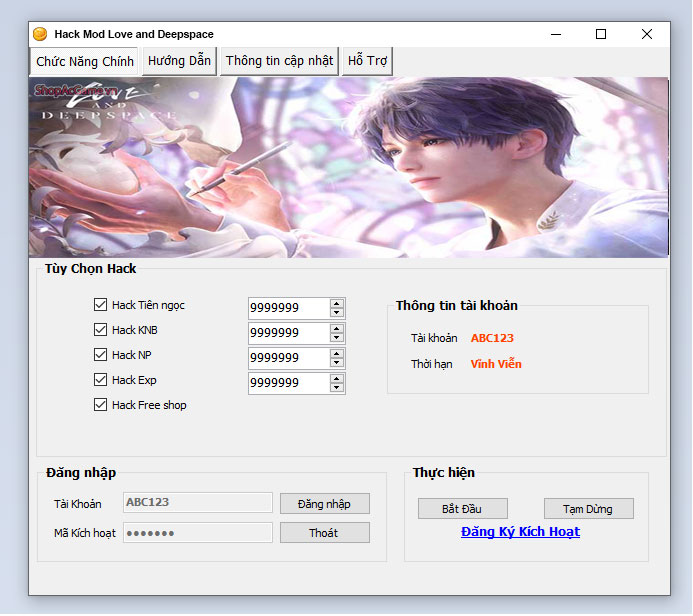
Task: Uncheck the Hack Tiên ngọc checkbox
Action: click(100, 305)
